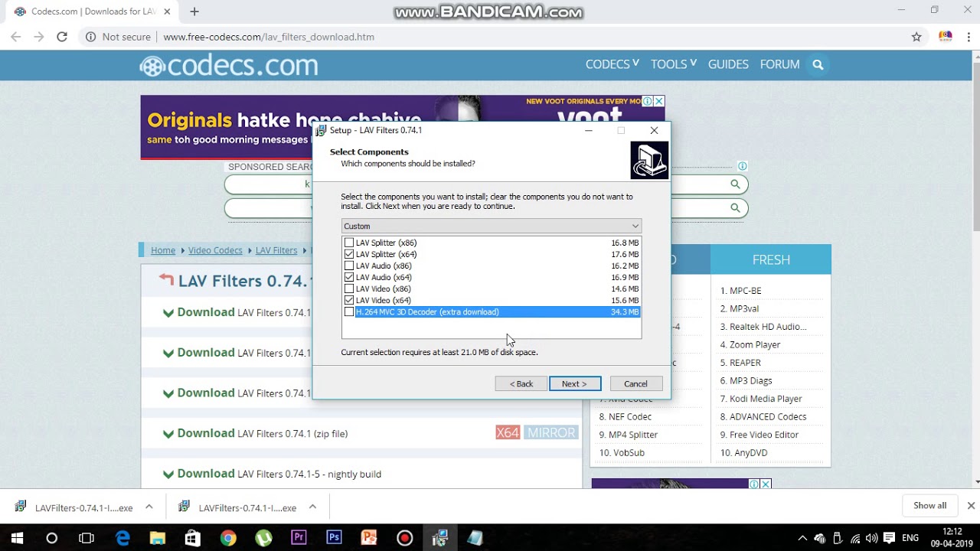Open Action Center notifications

coord(889,538)
